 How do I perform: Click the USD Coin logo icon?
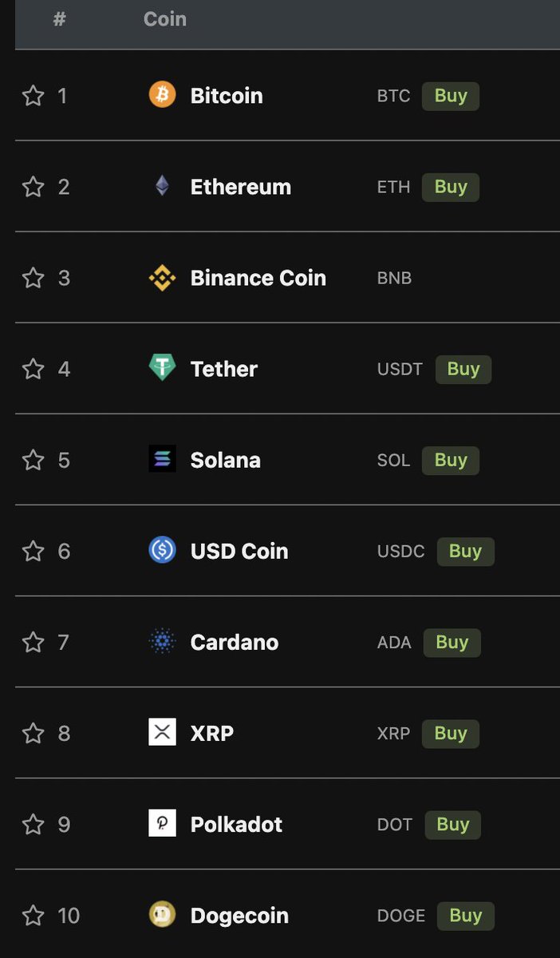[162, 550]
